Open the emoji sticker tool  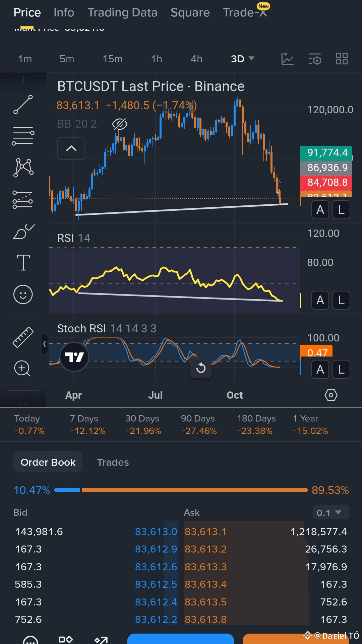23,295
